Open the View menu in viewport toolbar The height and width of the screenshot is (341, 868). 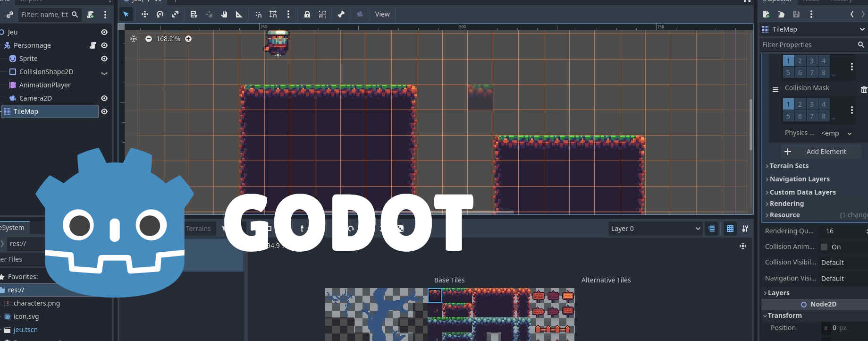point(382,14)
